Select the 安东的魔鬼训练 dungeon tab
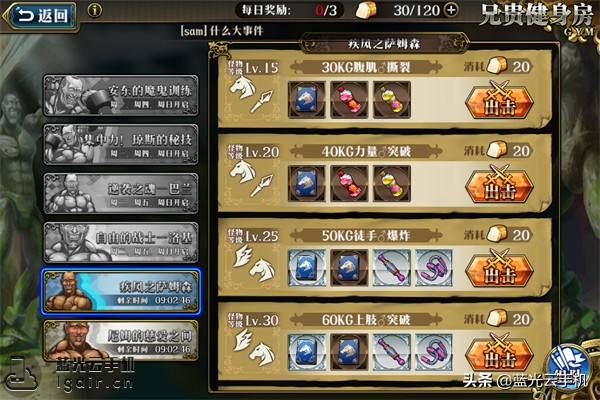The width and height of the screenshot is (600, 400). coord(121,95)
